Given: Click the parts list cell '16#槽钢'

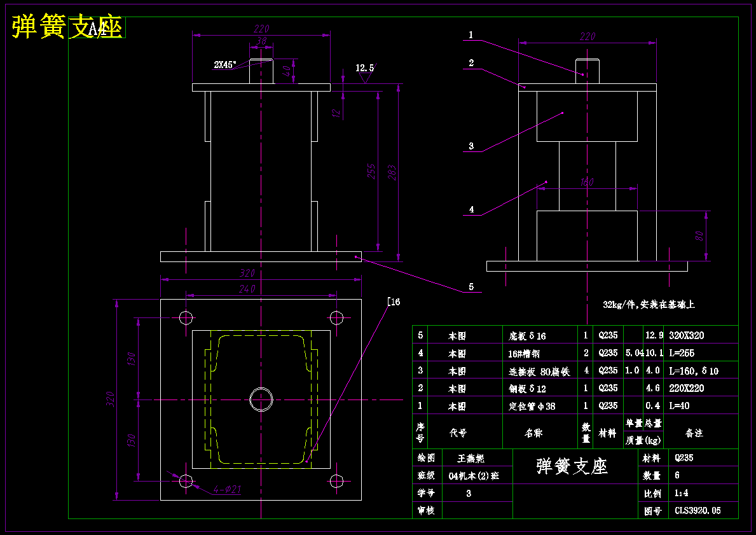Looking at the screenshot, I should (x=524, y=354).
